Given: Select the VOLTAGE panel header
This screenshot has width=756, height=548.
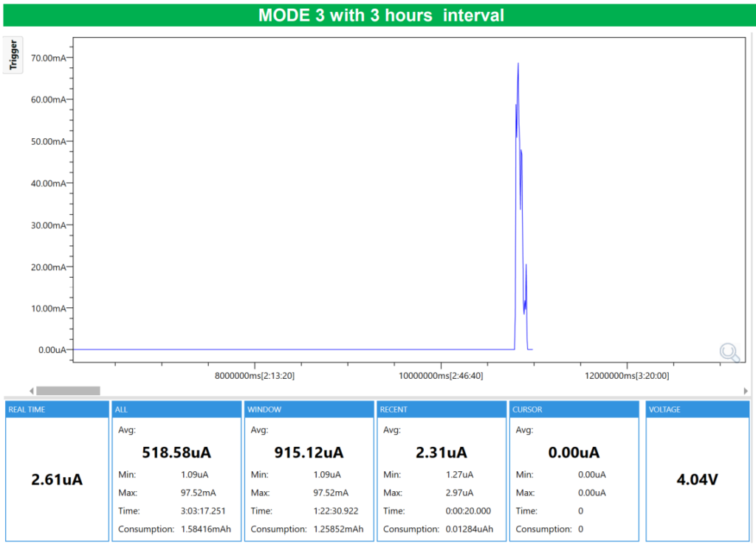Looking at the screenshot, I should pyautogui.click(x=698, y=409).
